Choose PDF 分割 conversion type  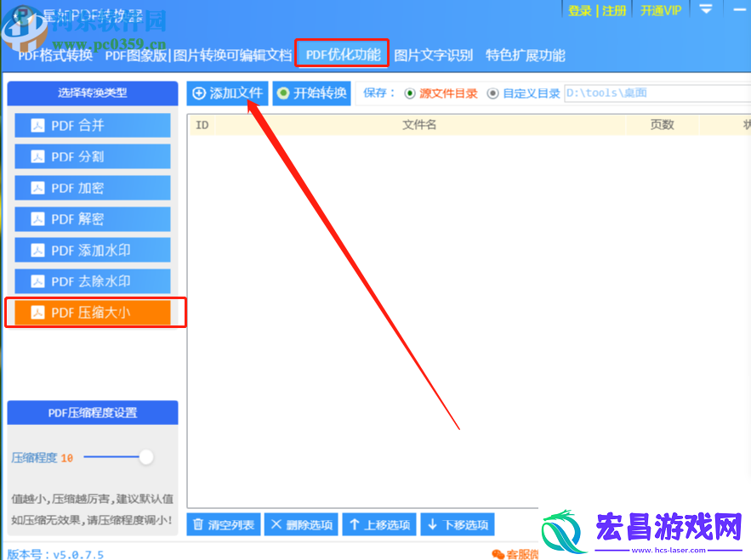[93, 156]
